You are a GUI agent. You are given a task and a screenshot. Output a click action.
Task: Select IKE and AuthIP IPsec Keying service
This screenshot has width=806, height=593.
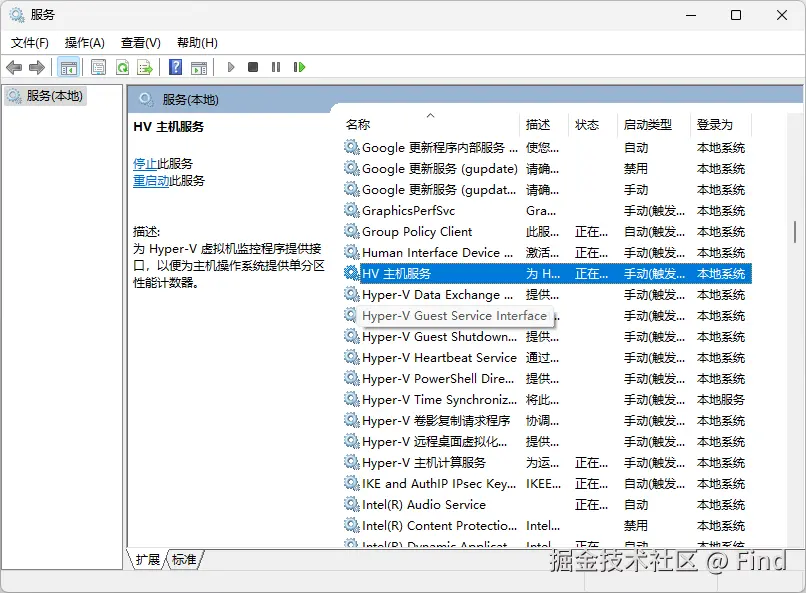coord(547,484)
